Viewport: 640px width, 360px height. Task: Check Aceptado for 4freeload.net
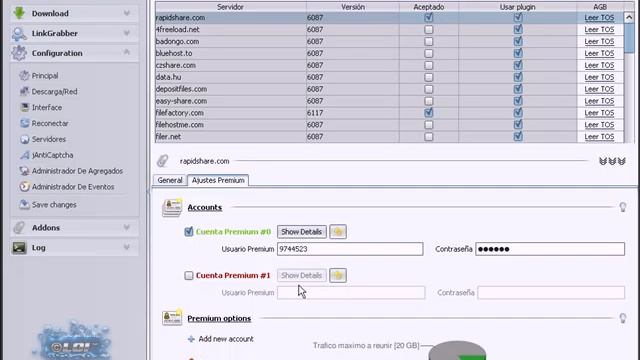pos(429,29)
